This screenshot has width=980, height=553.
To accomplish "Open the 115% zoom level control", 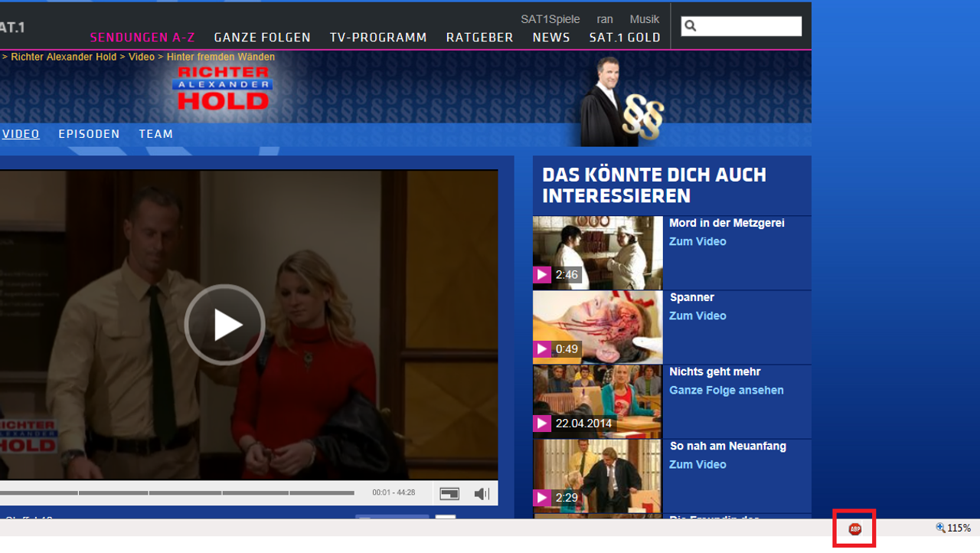I will (953, 528).
